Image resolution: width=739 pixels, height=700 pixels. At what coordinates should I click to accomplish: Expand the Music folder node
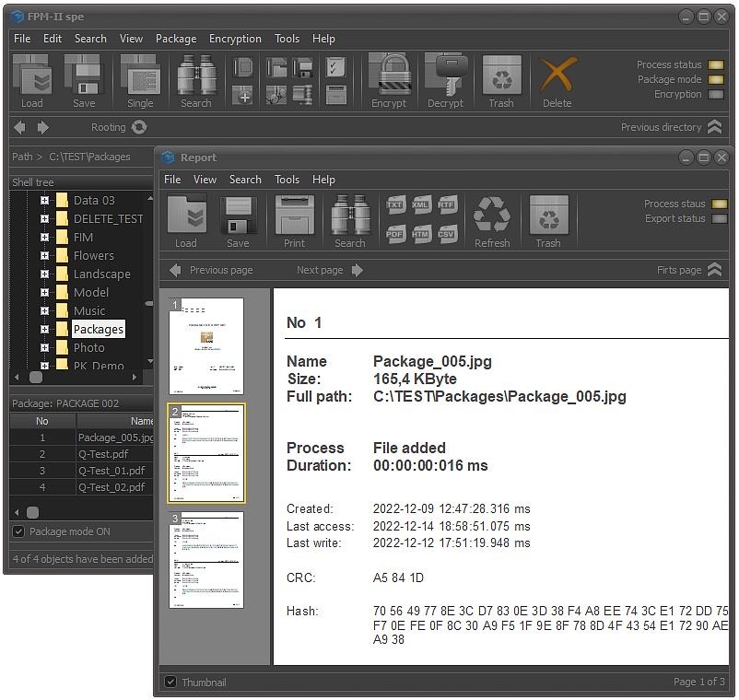tap(44, 311)
